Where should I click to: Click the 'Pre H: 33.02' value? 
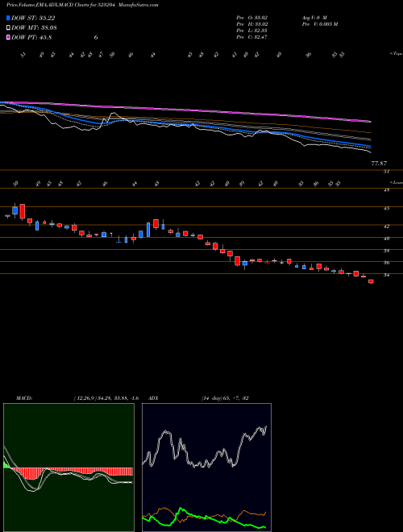point(252,24)
